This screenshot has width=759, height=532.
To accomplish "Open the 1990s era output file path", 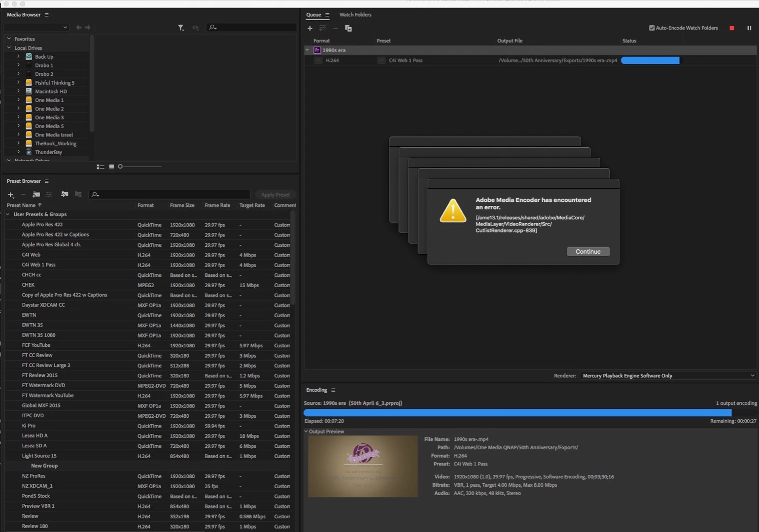I will pos(557,61).
